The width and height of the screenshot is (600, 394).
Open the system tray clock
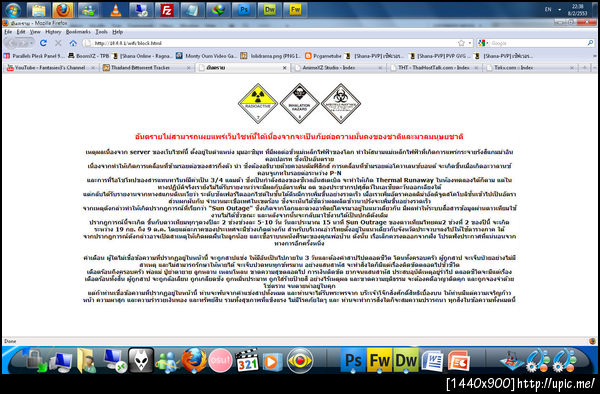click(x=577, y=10)
